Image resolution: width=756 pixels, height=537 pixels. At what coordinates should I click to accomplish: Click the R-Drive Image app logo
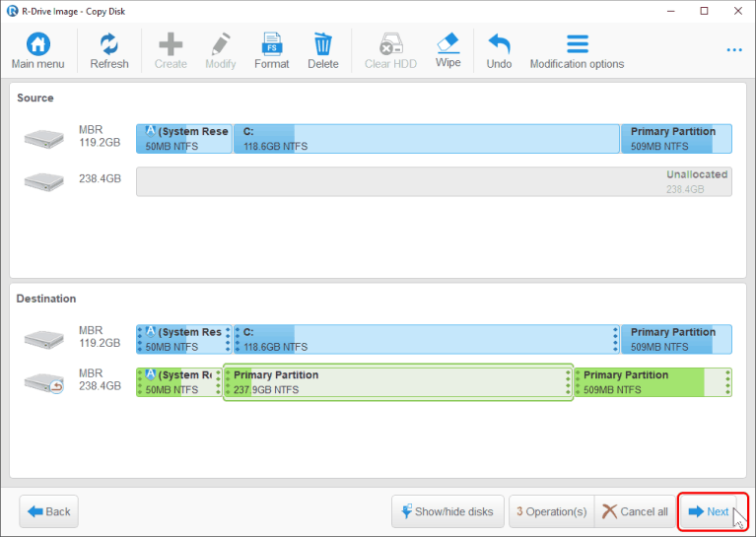click(12, 11)
